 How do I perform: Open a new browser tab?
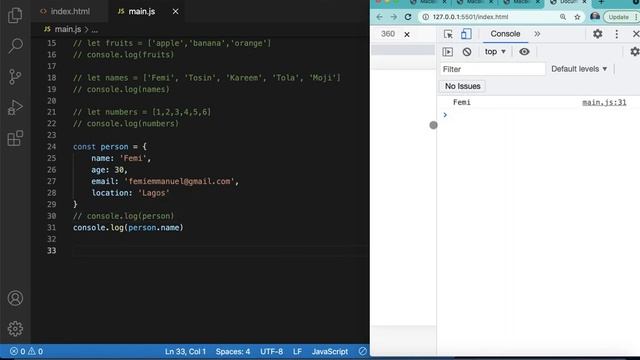pos(601,2)
